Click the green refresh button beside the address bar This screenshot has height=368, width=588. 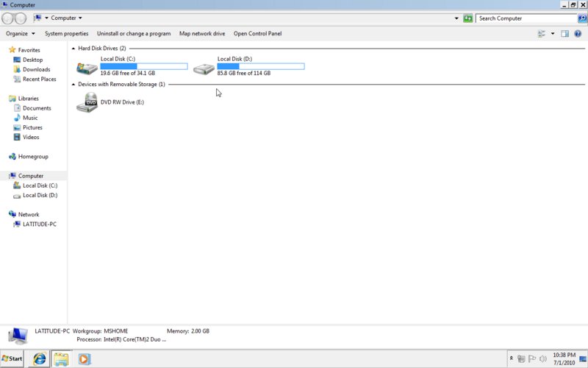point(467,18)
